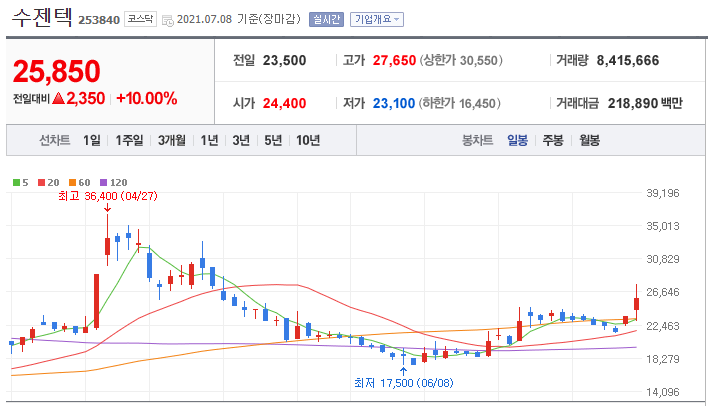This screenshot has width=708, height=406.
Task: Click the red up-triangle change icon
Action: tap(59, 98)
